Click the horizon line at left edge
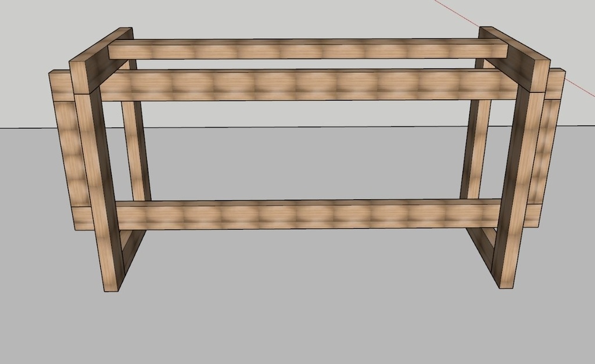595x364 pixels. click(x=17, y=128)
